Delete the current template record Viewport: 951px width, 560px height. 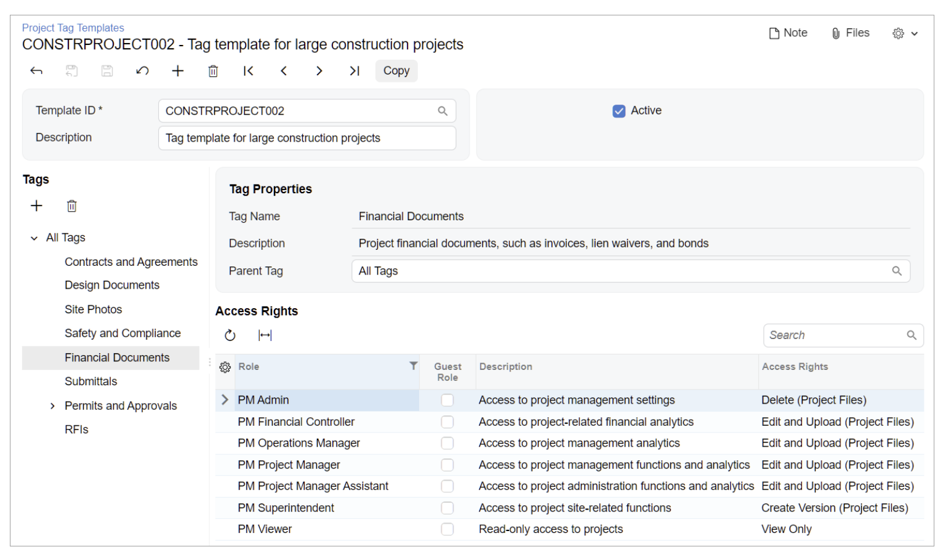pyautogui.click(x=213, y=71)
